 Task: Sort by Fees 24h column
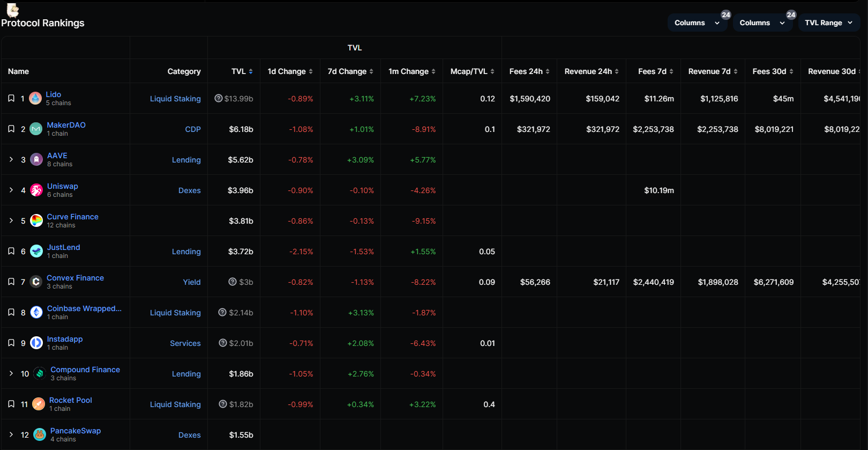point(529,71)
